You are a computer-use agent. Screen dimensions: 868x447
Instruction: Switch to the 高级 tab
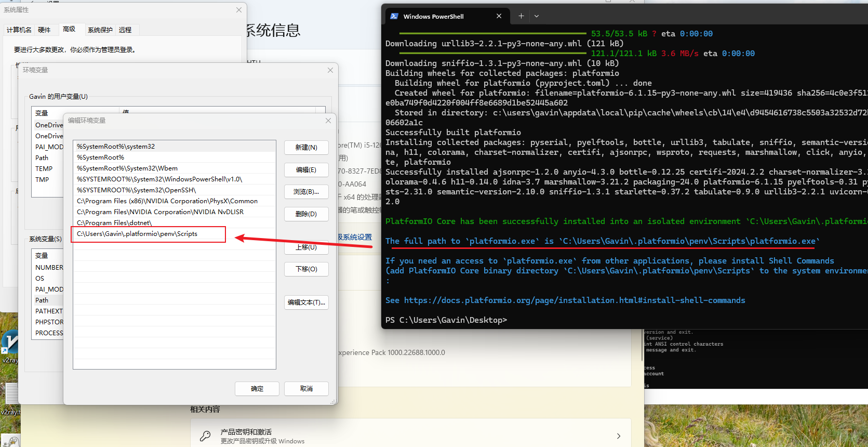tap(69, 29)
